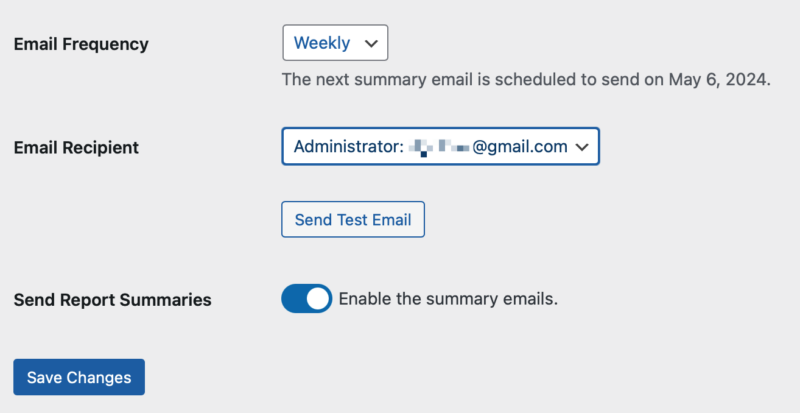The height and width of the screenshot is (413, 800).
Task: Click the blue track of the summary toggle
Action: pos(293,298)
